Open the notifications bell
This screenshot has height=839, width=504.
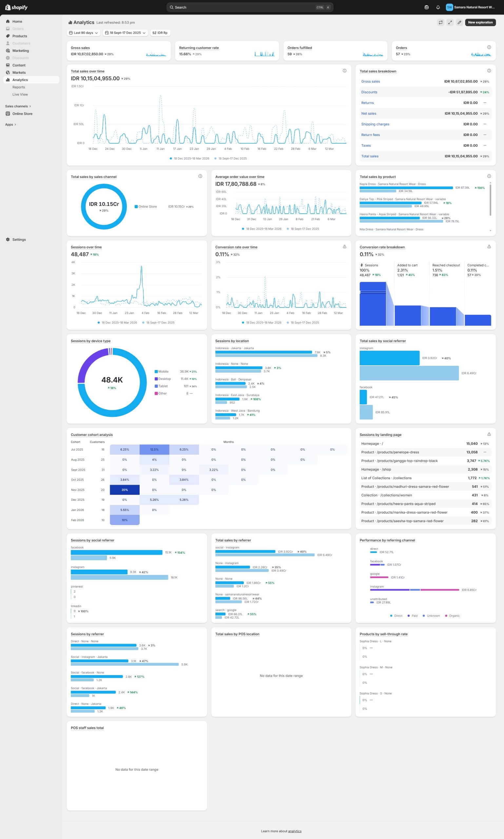click(438, 7)
